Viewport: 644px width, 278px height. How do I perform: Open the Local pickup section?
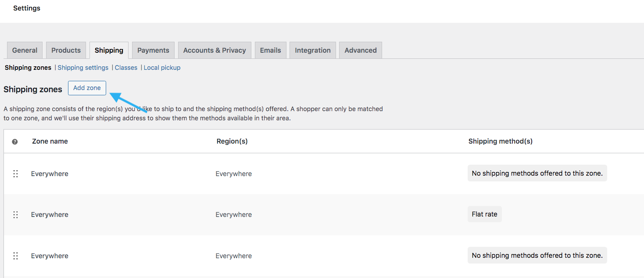162,68
